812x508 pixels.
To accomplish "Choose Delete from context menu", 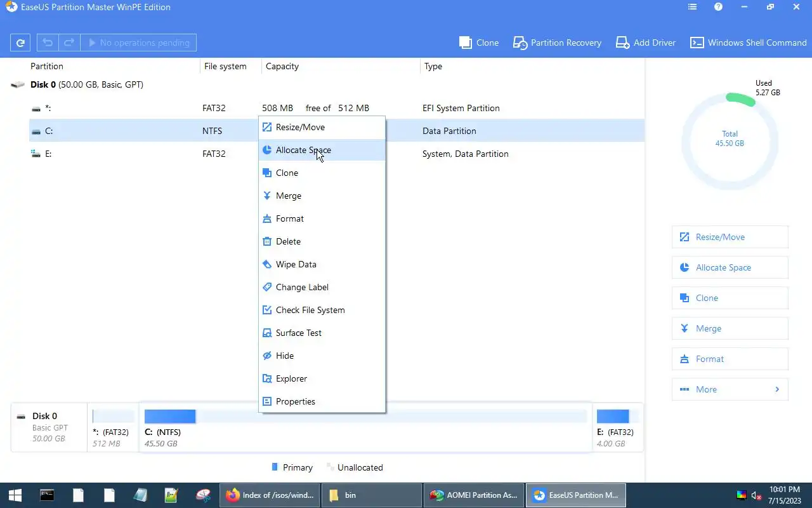I will [x=322, y=241].
